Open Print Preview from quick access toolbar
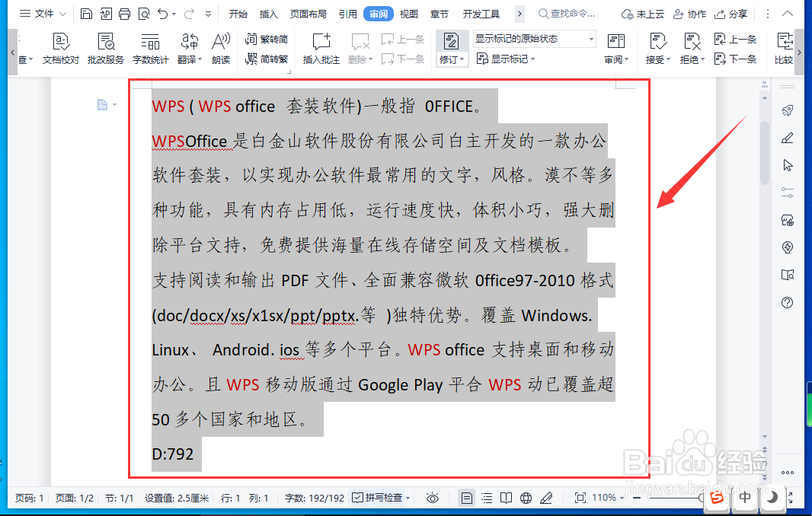 click(144, 14)
